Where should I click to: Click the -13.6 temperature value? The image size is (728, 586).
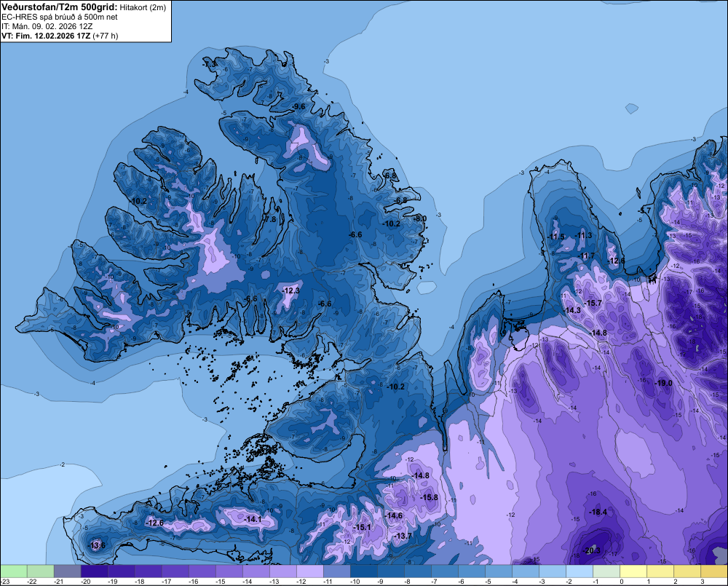point(97,545)
